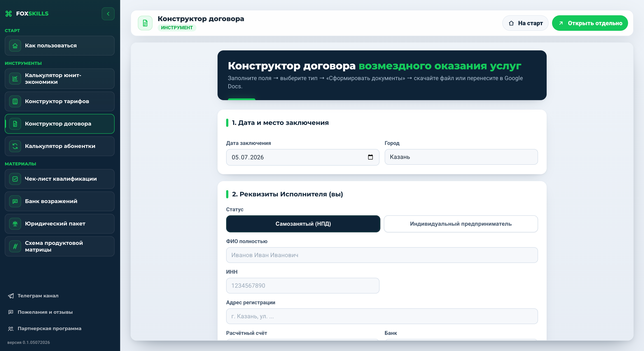This screenshot has width=644, height=351.
Task: Click the document icon for Конструктор договора
Action: [x=15, y=124]
